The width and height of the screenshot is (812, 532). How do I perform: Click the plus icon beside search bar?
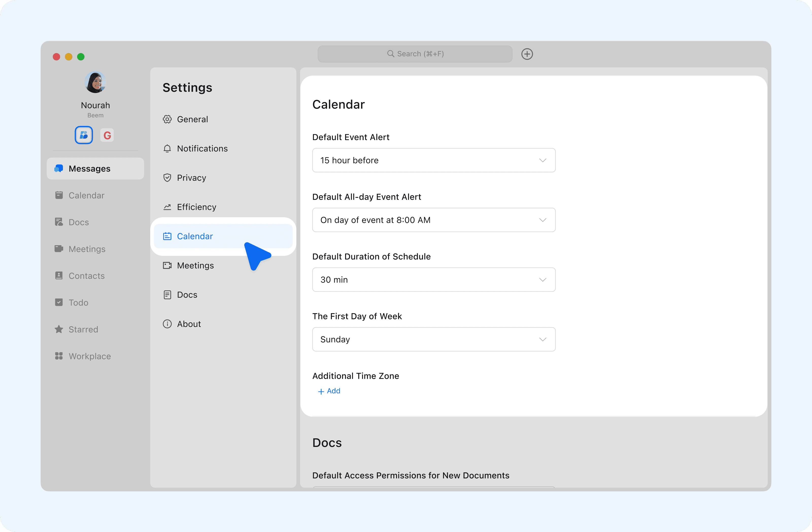[x=527, y=54]
